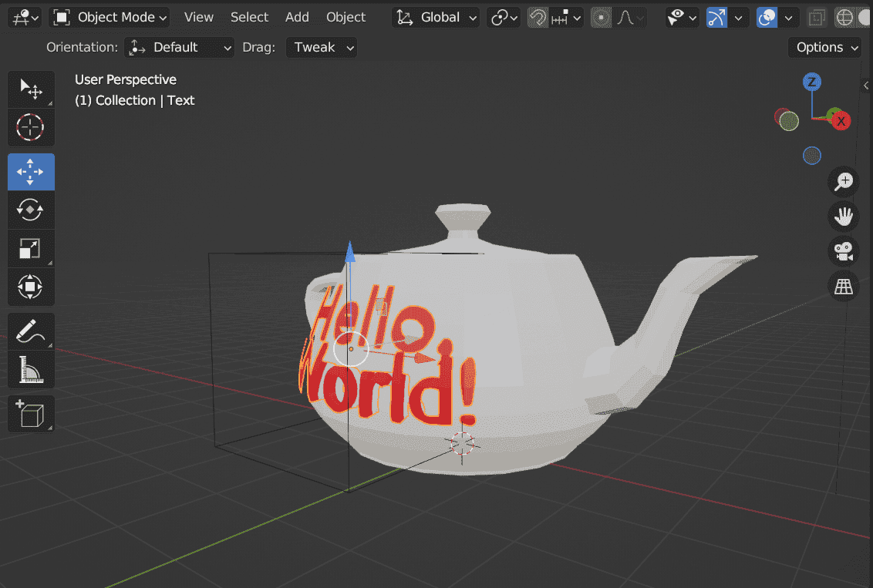Click the red X move gizmo arrow
Viewport: 873px width, 588px height.
(x=424, y=357)
